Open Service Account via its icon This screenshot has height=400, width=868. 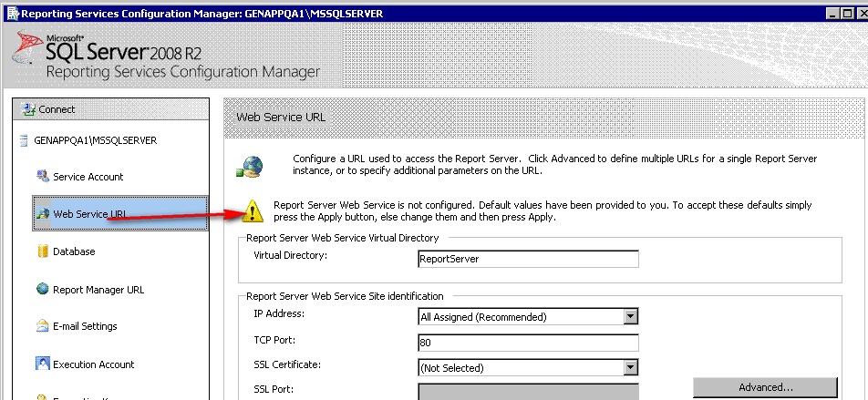43,177
